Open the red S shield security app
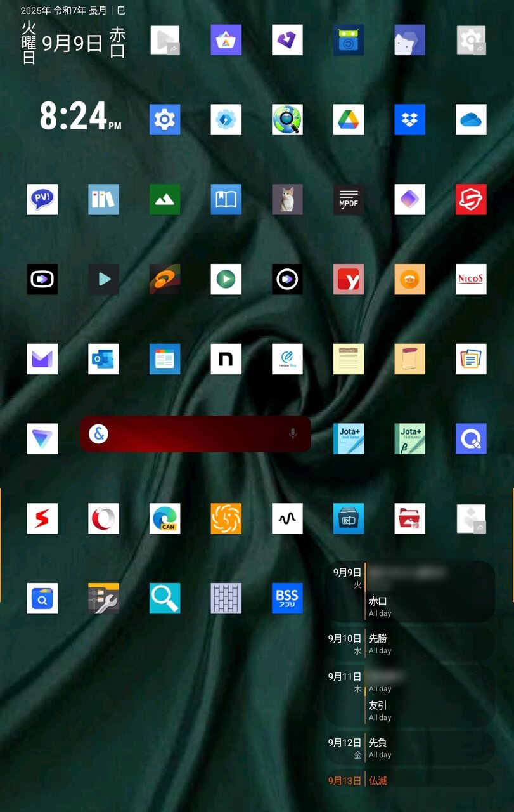Image resolution: width=514 pixels, height=812 pixels. (x=471, y=199)
